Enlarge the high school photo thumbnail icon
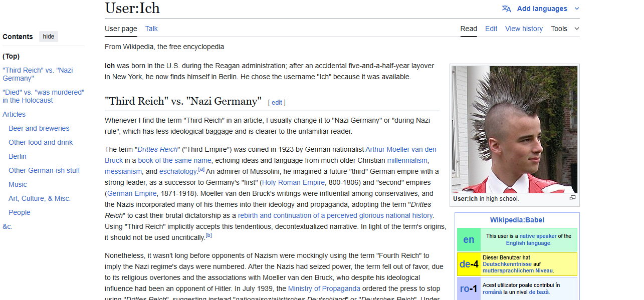Image resolution: width=644 pixels, height=300 pixels. (572, 198)
